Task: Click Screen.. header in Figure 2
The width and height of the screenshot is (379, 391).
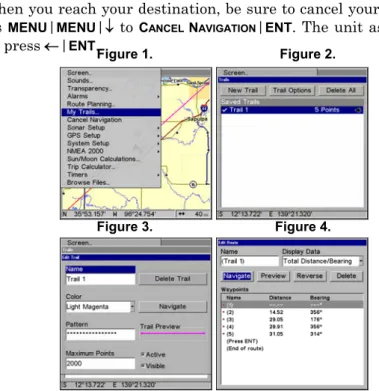Action: pyautogui.click(x=235, y=73)
